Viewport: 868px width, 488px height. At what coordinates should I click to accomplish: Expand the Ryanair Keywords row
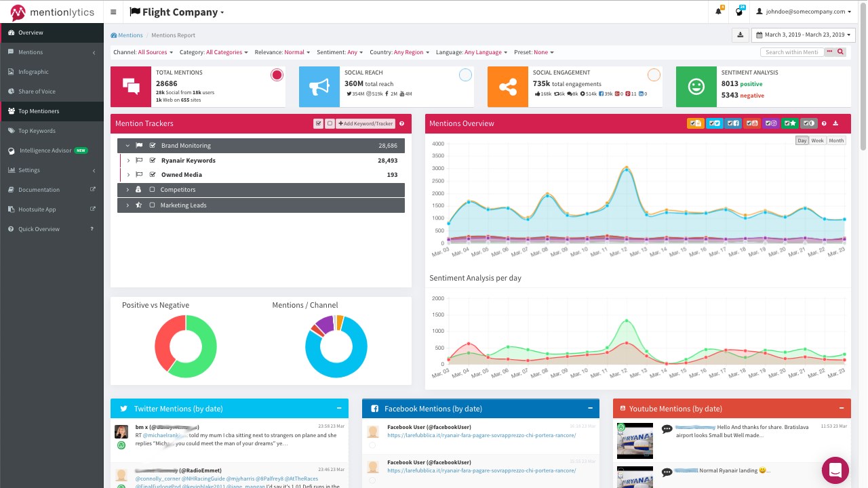tap(127, 161)
